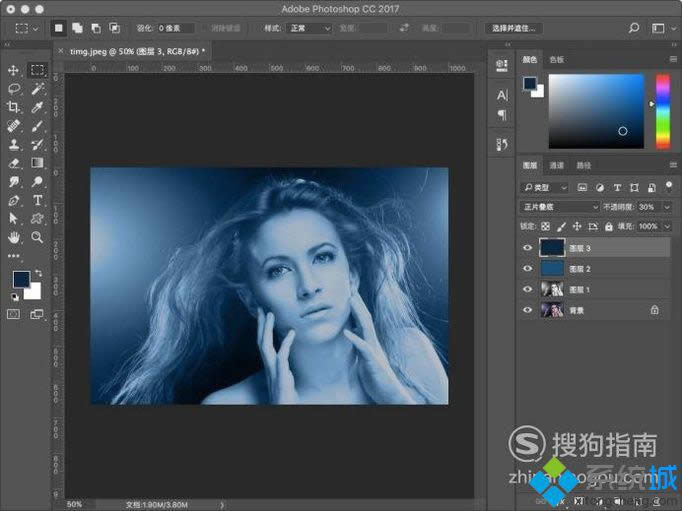Viewport: 682px width, 511px height.
Task: Open the 样式 style dropdown
Action: click(x=309, y=28)
